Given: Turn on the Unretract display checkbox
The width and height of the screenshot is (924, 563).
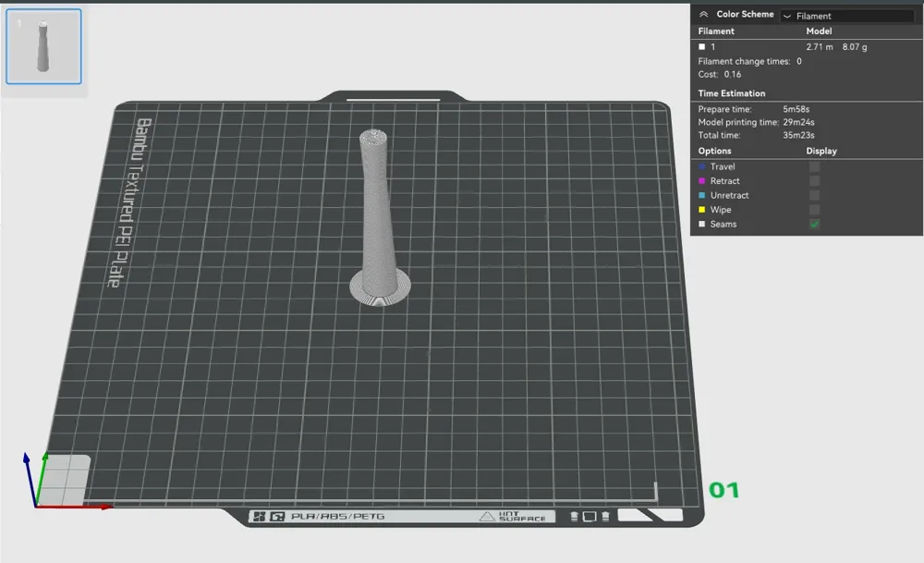Looking at the screenshot, I should pyautogui.click(x=814, y=195).
